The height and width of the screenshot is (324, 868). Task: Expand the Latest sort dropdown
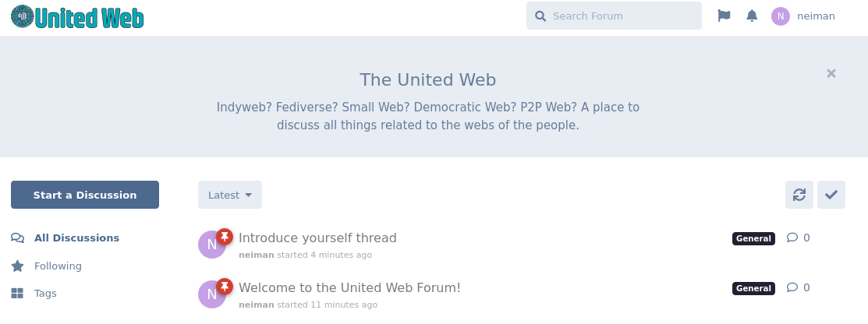pos(230,195)
